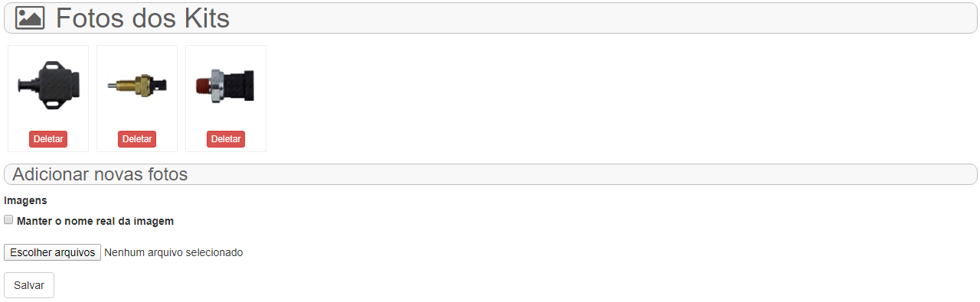
Task: Click the picture icon beside Fotos dos Kits
Action: [x=30, y=18]
